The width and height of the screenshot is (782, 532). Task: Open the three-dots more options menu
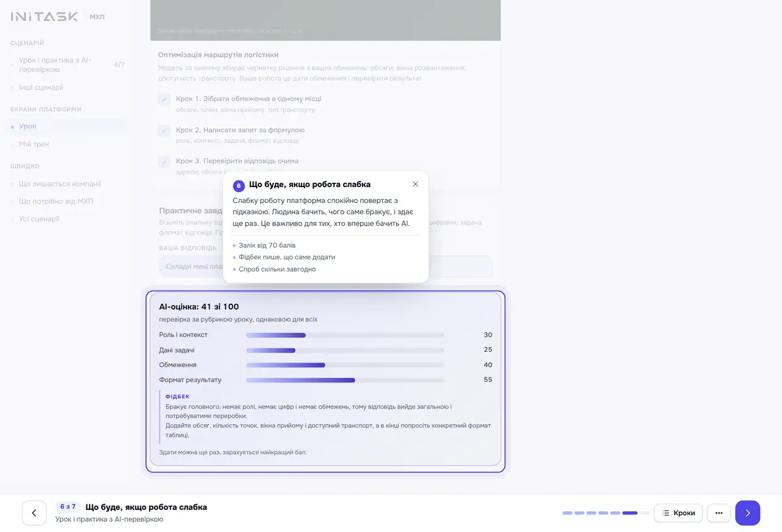point(718,513)
